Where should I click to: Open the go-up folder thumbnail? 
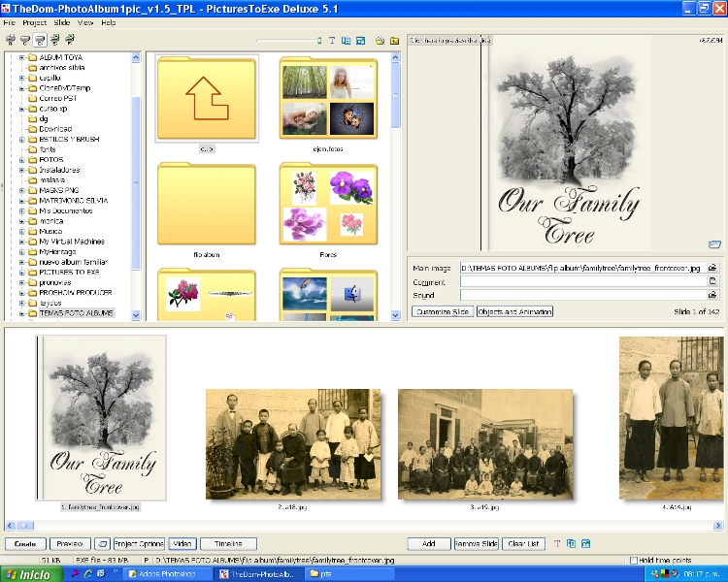coord(207,98)
